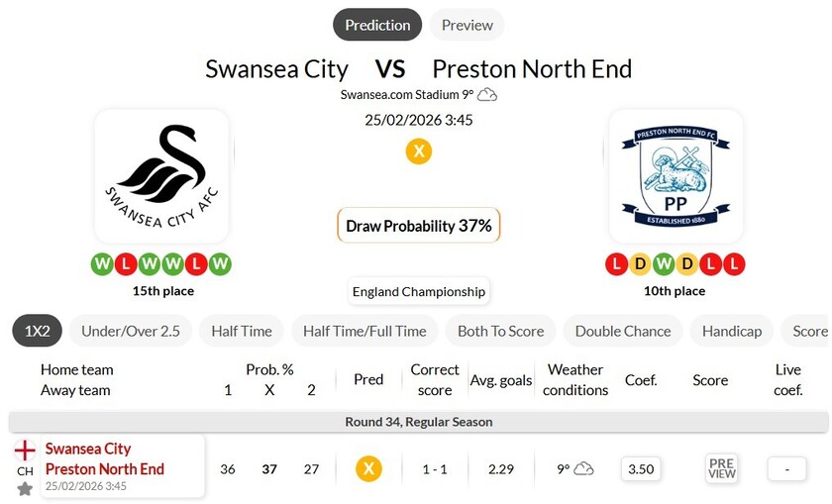Switch to Both To Score tab
The height and width of the screenshot is (504, 832).
pyautogui.click(x=500, y=331)
